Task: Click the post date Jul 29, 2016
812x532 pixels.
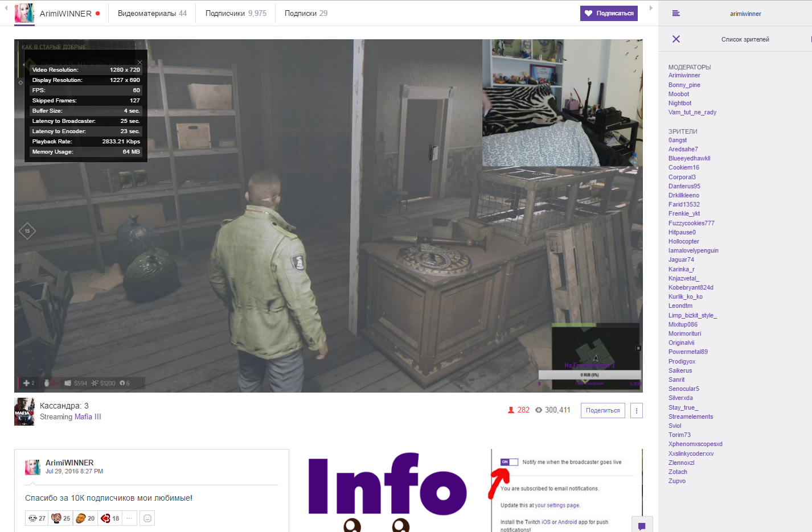Action: coord(74,471)
